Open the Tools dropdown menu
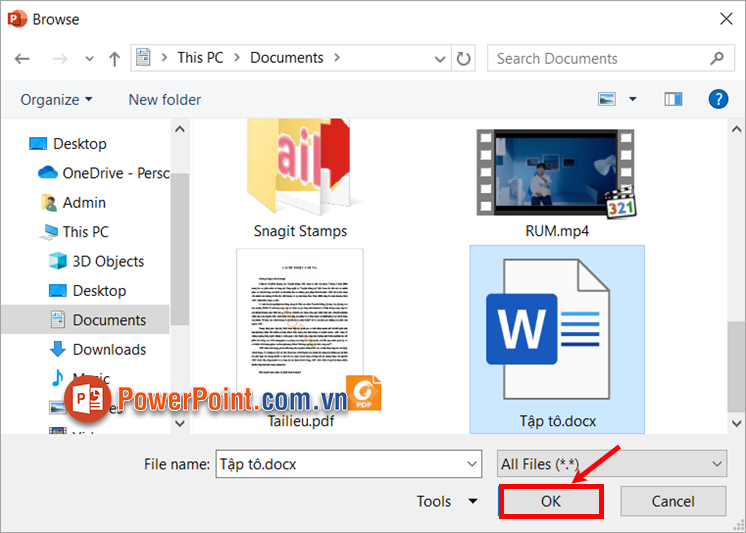This screenshot has height=533, width=746. pos(447,502)
